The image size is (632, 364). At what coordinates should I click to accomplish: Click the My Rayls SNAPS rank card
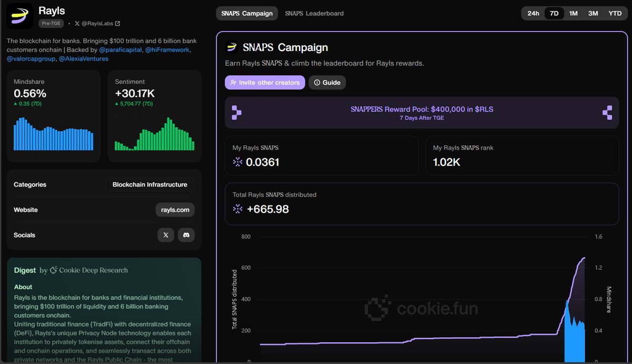point(522,155)
